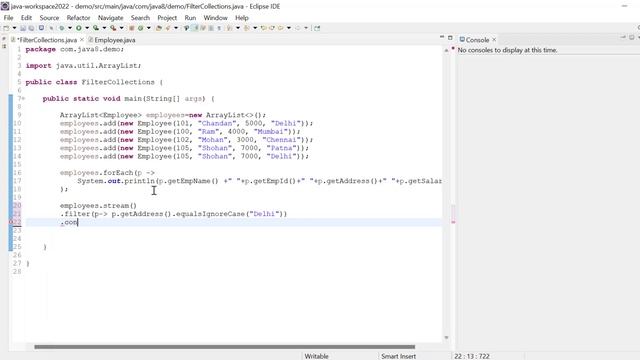Expand the Debug configurations dropdown
The image size is (640, 360).
(69, 28)
